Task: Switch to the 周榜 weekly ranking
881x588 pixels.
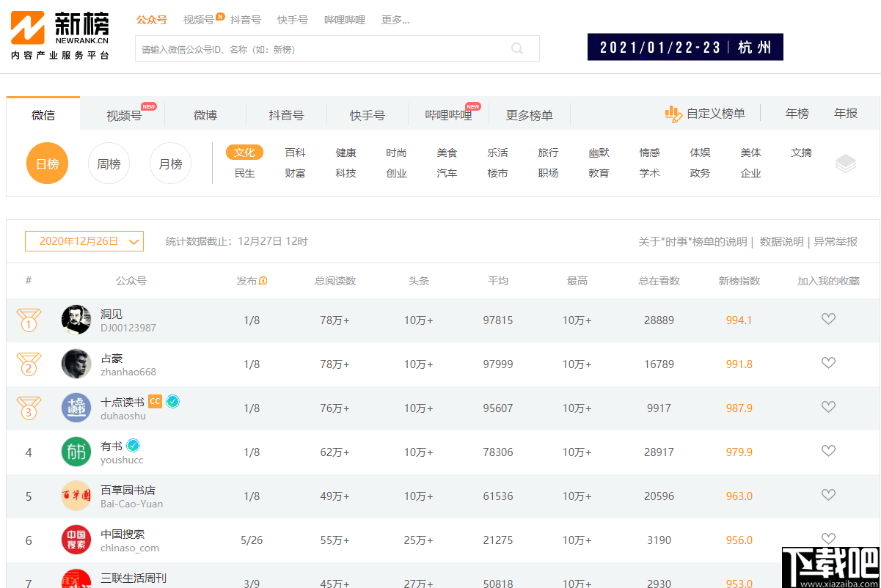Action: [109, 163]
